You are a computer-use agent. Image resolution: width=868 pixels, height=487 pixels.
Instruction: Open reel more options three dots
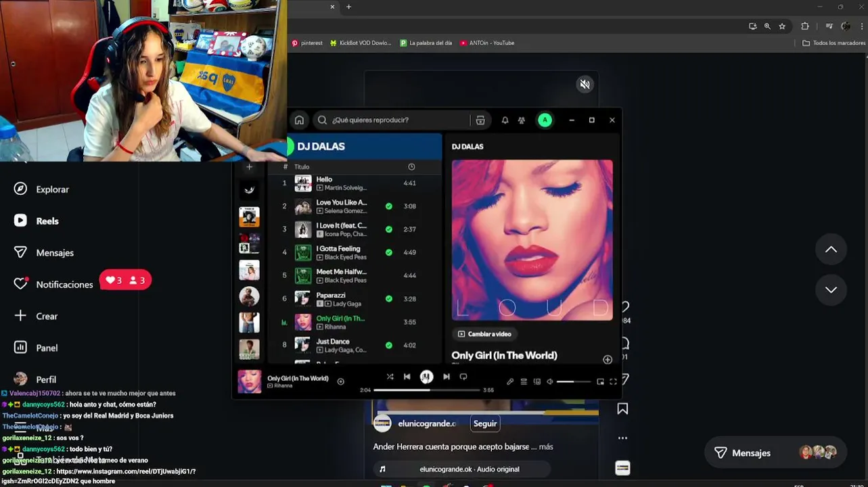click(x=622, y=438)
